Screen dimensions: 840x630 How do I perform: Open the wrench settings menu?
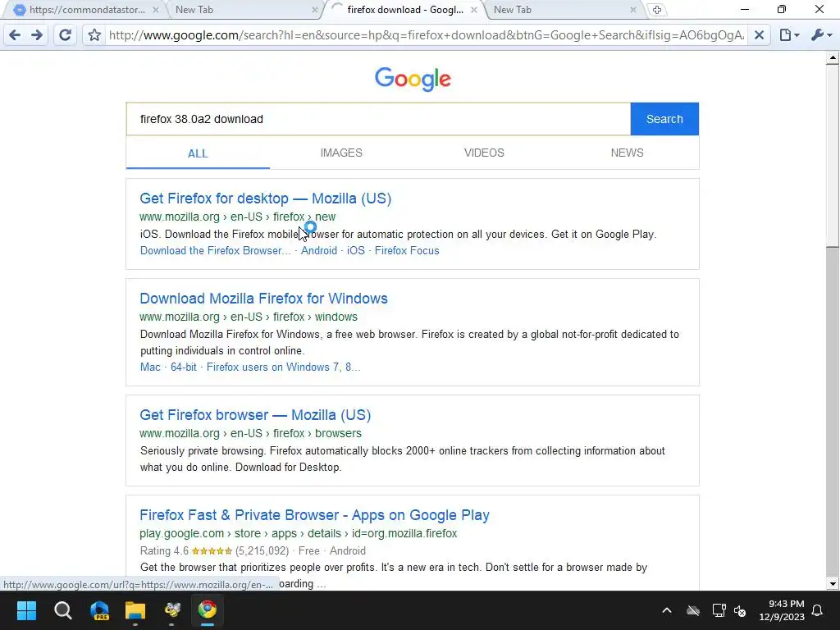[821, 35]
